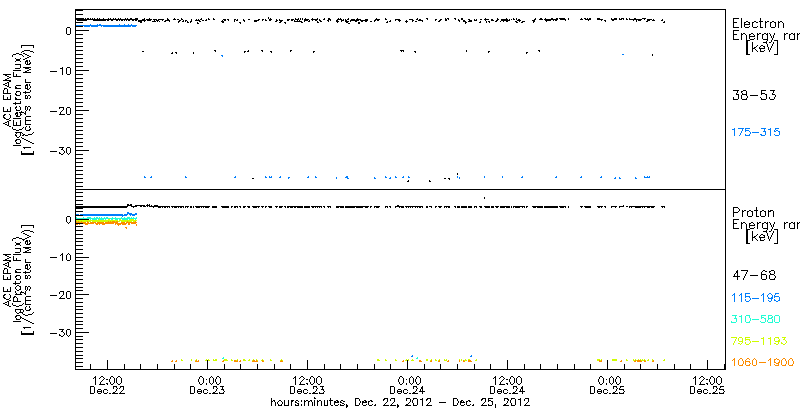Viewport: 800px width, 410px height.
Task: Click the 0:00 Dec.25 time axis label
Action: [608, 385]
